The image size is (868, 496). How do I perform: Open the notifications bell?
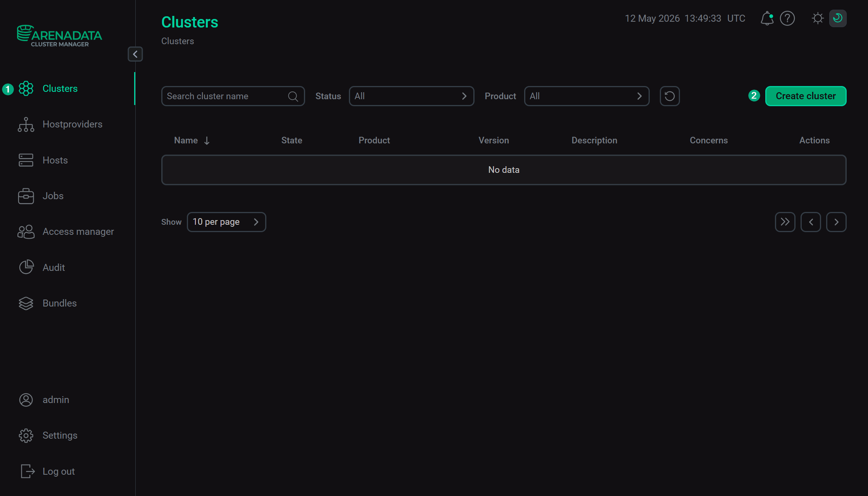click(767, 18)
